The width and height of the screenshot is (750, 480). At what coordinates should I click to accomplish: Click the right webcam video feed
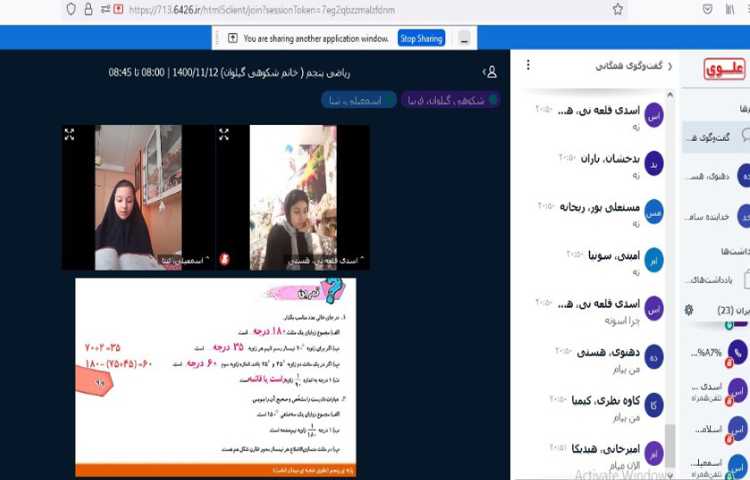click(x=293, y=197)
